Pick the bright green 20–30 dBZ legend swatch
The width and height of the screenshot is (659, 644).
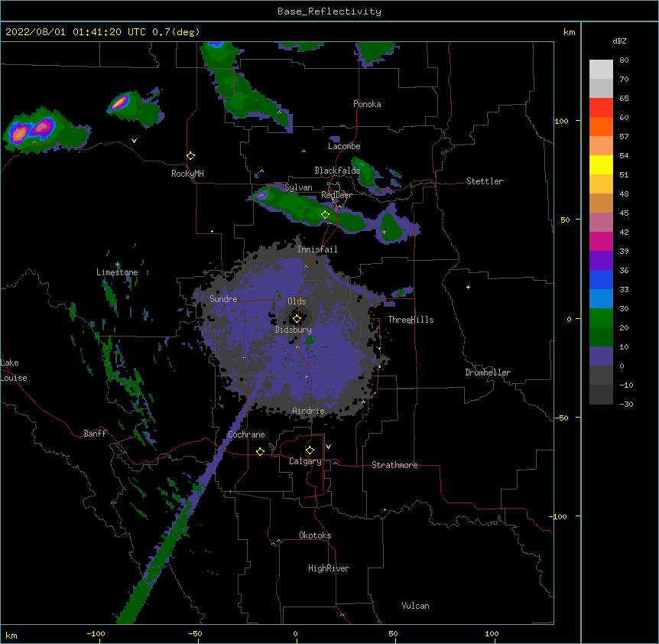[601, 318]
